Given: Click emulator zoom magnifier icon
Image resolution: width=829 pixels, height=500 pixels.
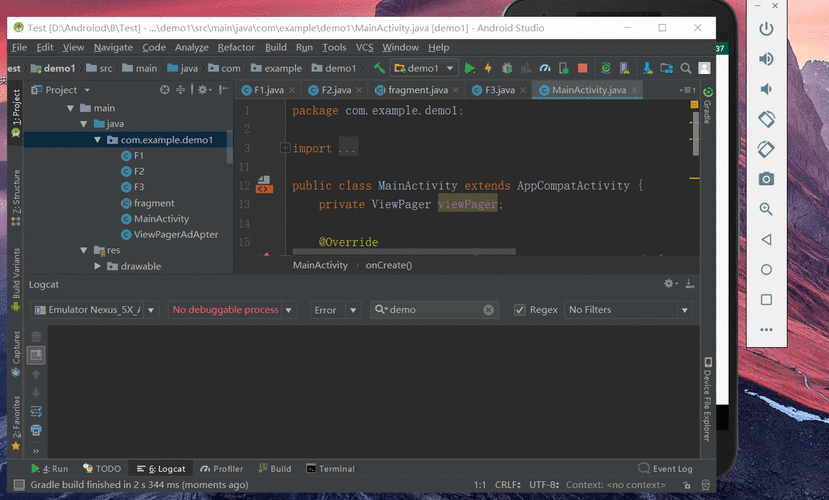Looking at the screenshot, I should pyautogui.click(x=766, y=209).
